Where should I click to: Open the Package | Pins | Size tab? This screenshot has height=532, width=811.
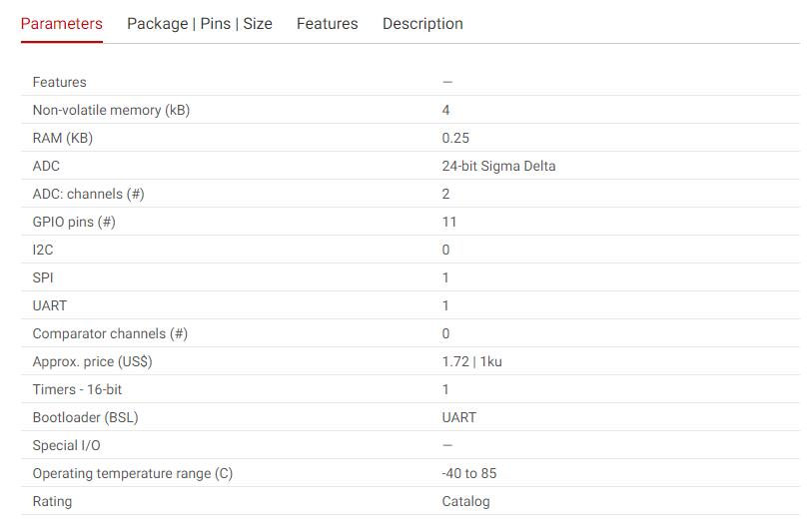(x=200, y=24)
